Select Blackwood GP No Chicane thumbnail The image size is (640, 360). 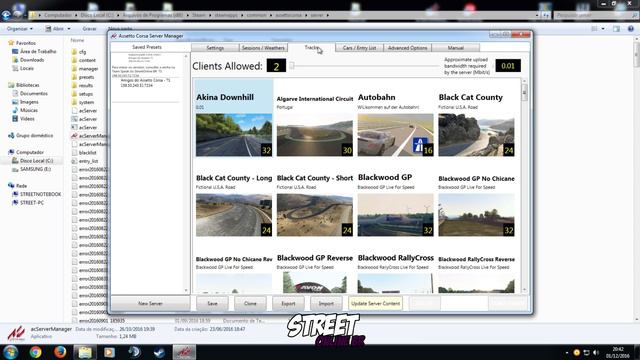(x=476, y=215)
